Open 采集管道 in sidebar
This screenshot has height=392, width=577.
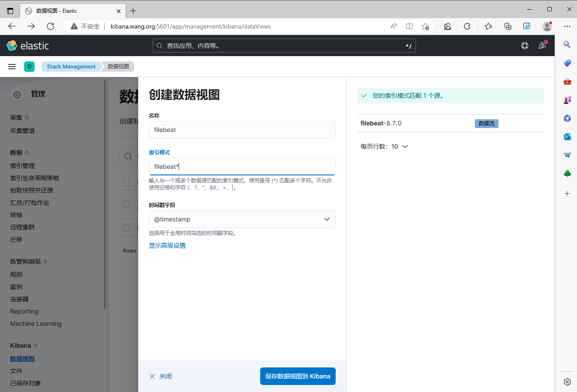pyautogui.click(x=22, y=131)
